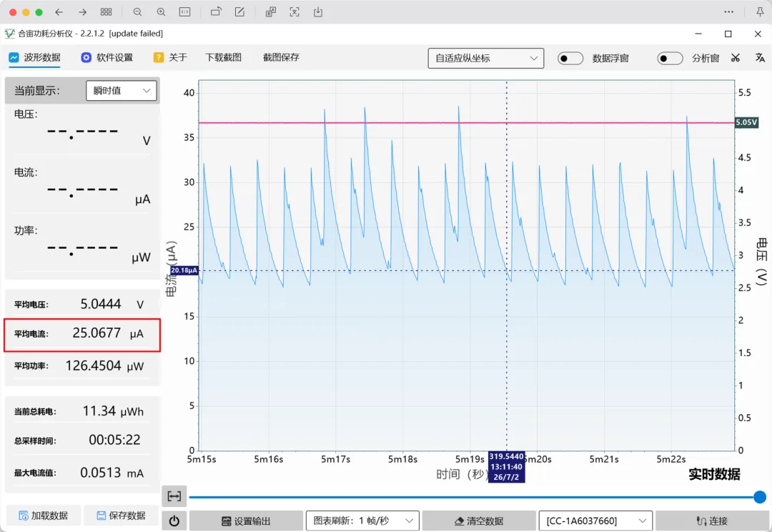This screenshot has height=532, width=772.
Task: Click the timeline slider handle
Action: click(x=760, y=497)
